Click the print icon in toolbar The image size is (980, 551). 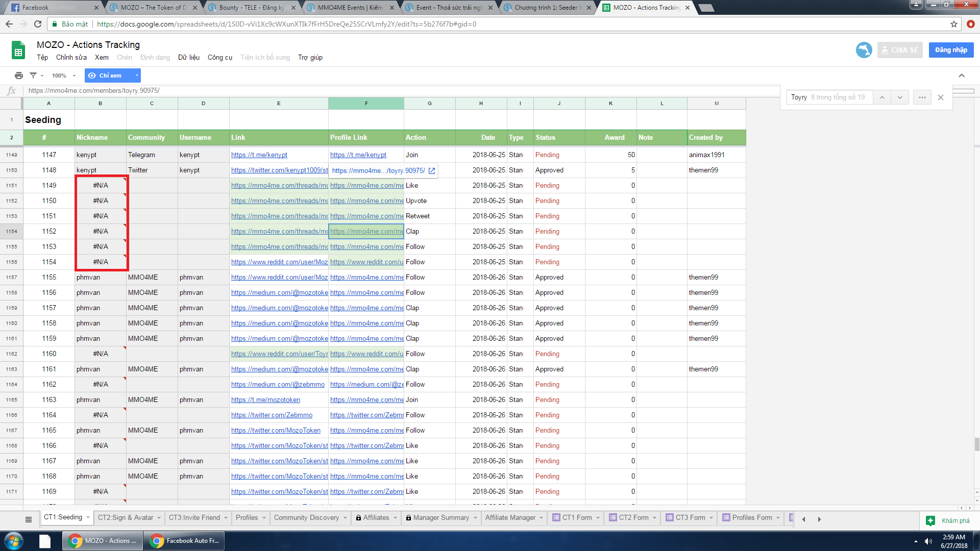click(19, 76)
